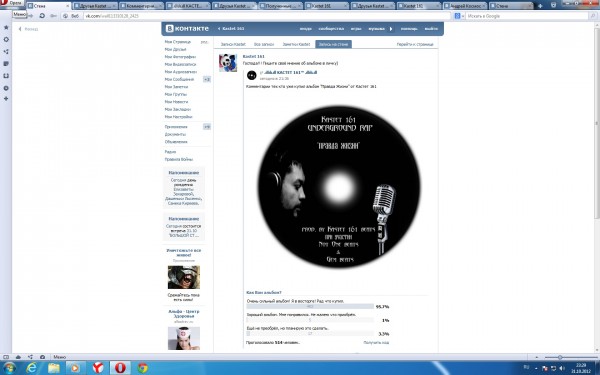Open a new tab with the plus button
This screenshot has height=375, width=600.
point(540,6)
